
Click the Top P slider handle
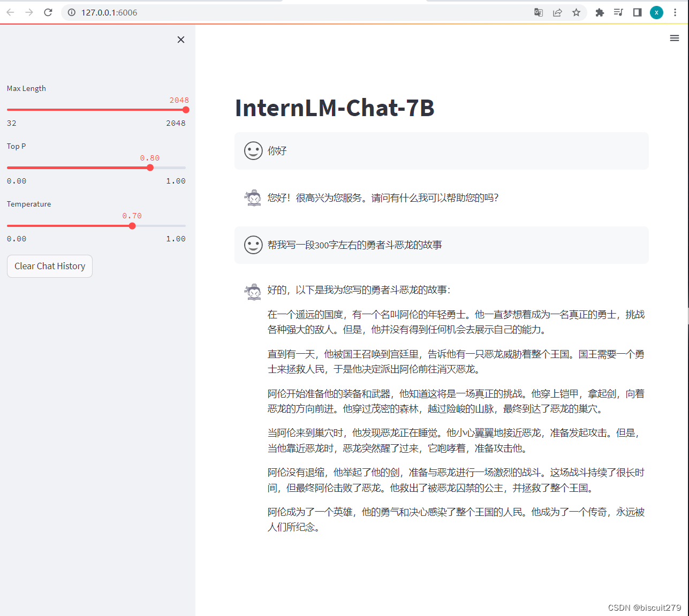point(150,168)
